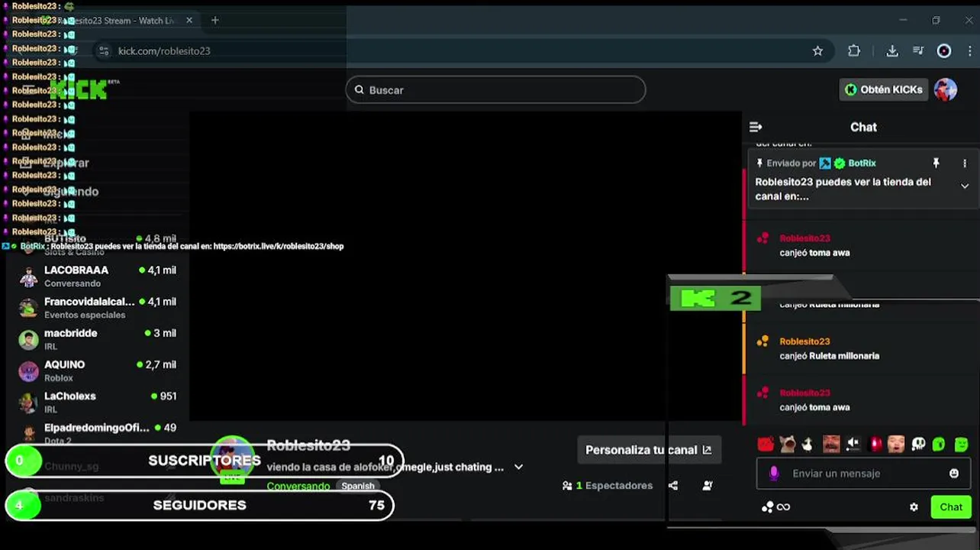Viewport: 980px width, 550px height.
Task: Pick the open-mouth face emote
Action: [896, 444]
